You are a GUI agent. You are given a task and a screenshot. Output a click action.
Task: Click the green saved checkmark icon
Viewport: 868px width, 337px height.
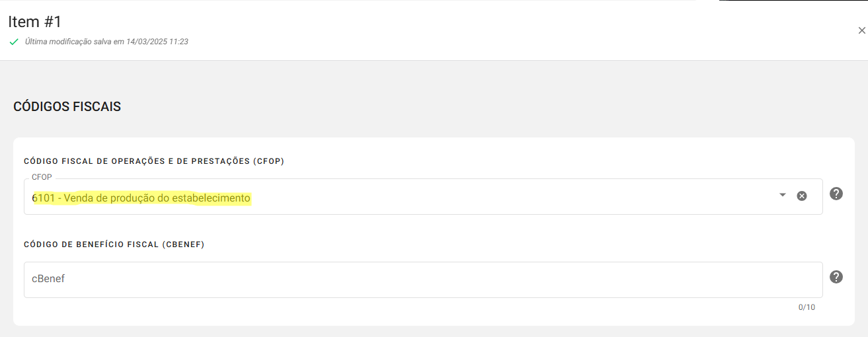click(x=14, y=42)
